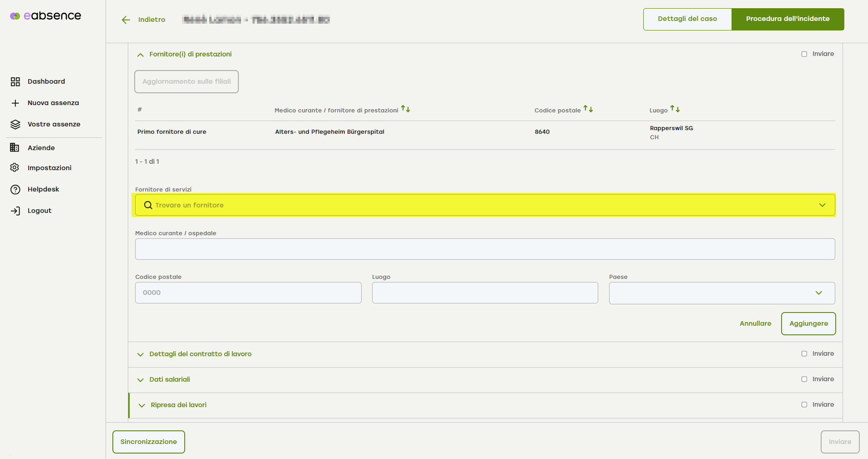868x459 pixels.
Task: Open the Trovare un fornitore dropdown
Action: coord(822,205)
